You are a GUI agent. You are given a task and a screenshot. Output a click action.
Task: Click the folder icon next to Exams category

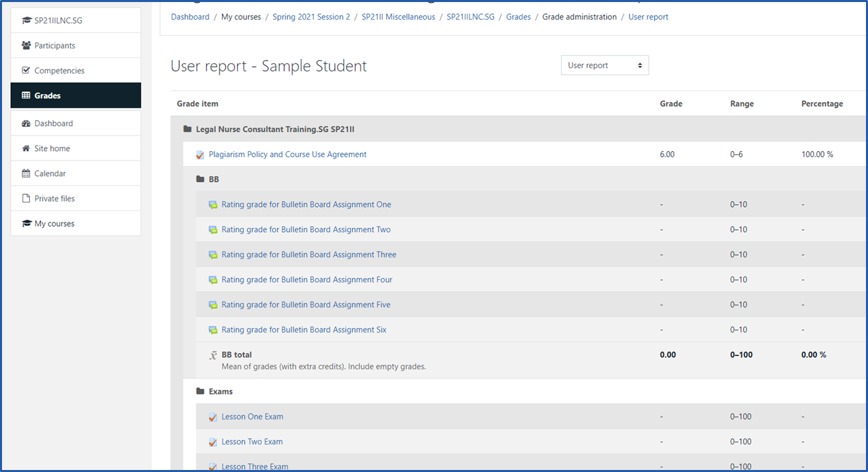coord(200,392)
